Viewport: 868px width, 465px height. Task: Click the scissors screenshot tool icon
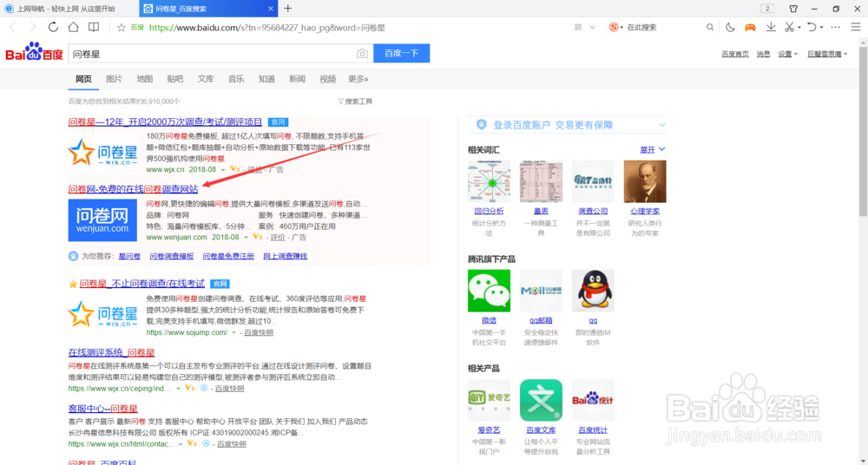pyautogui.click(x=789, y=27)
